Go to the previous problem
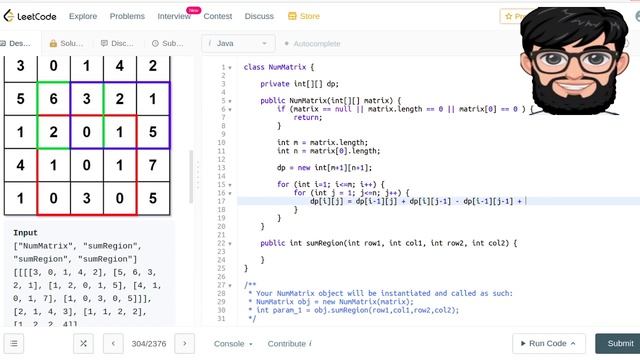The height and width of the screenshot is (360, 640). pyautogui.click(x=113, y=344)
